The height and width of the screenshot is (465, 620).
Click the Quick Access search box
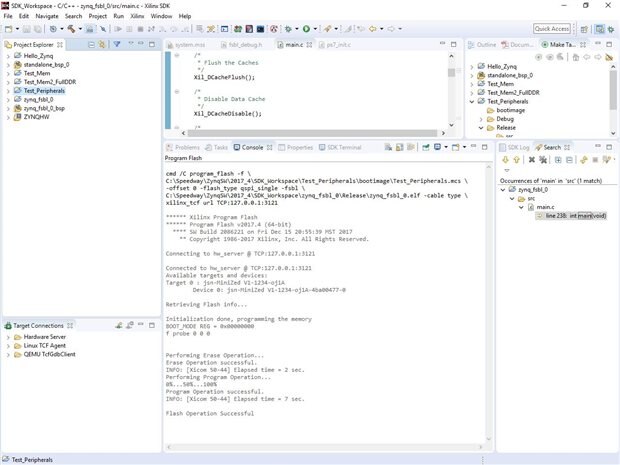tap(552, 29)
